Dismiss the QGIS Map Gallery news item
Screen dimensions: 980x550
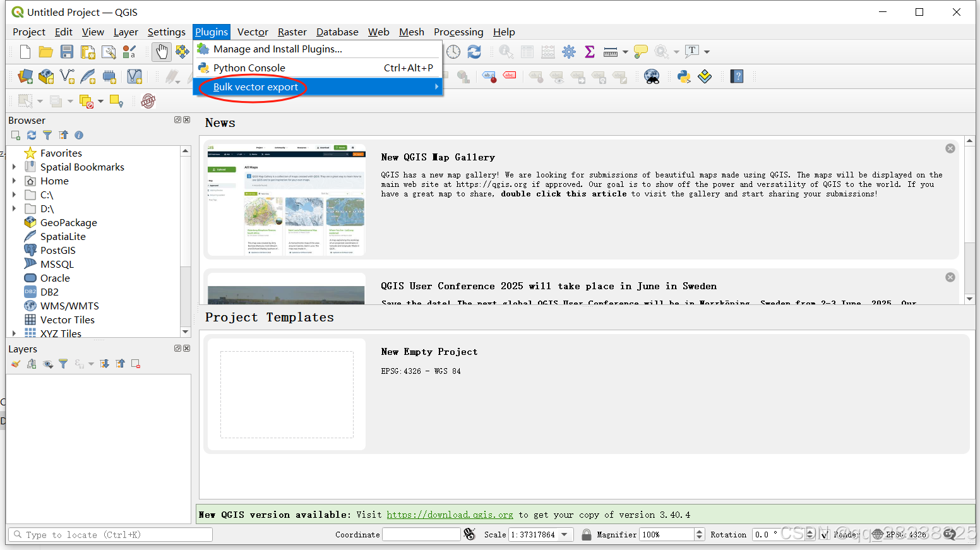pos(950,148)
